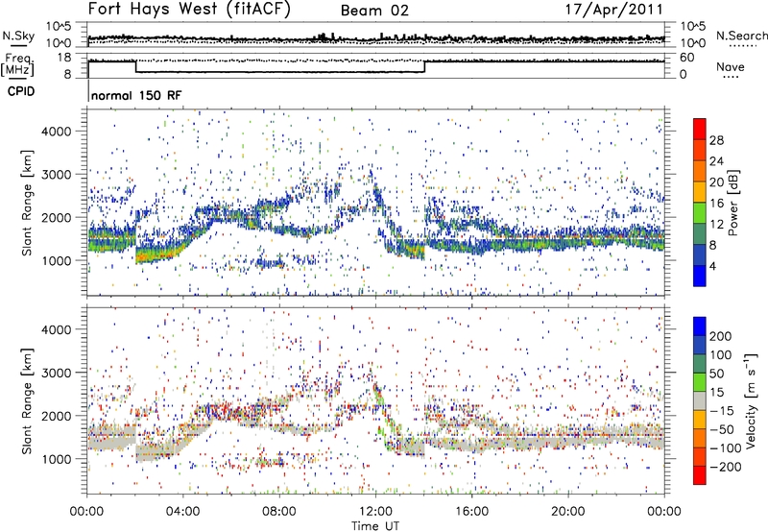This screenshot has height=532, width=768.
Task: Click the '24' Power colorbar label
Action: [716, 161]
